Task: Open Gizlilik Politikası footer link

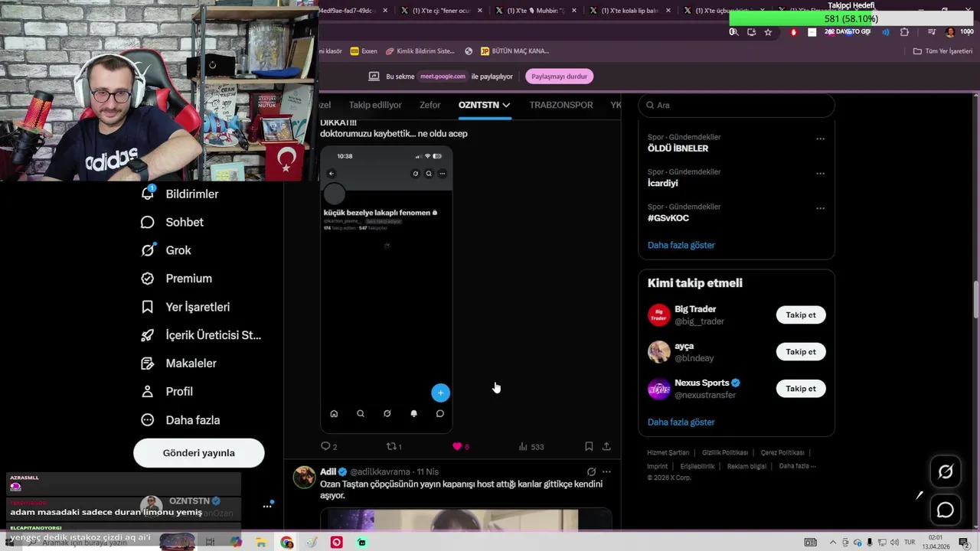Action: (x=725, y=453)
